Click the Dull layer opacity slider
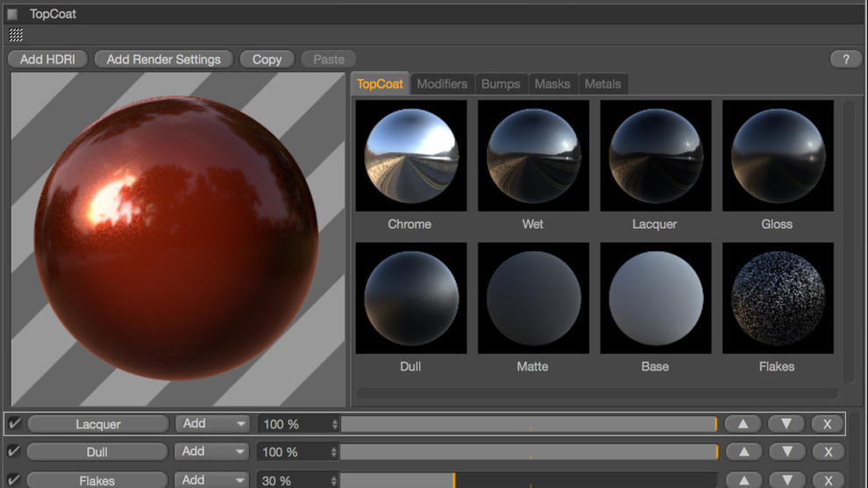This screenshot has height=488, width=868. tap(529, 451)
